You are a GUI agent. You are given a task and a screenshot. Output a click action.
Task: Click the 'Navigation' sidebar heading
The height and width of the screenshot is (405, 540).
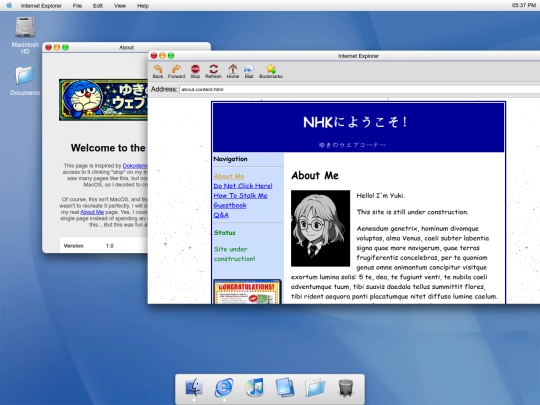coord(230,159)
